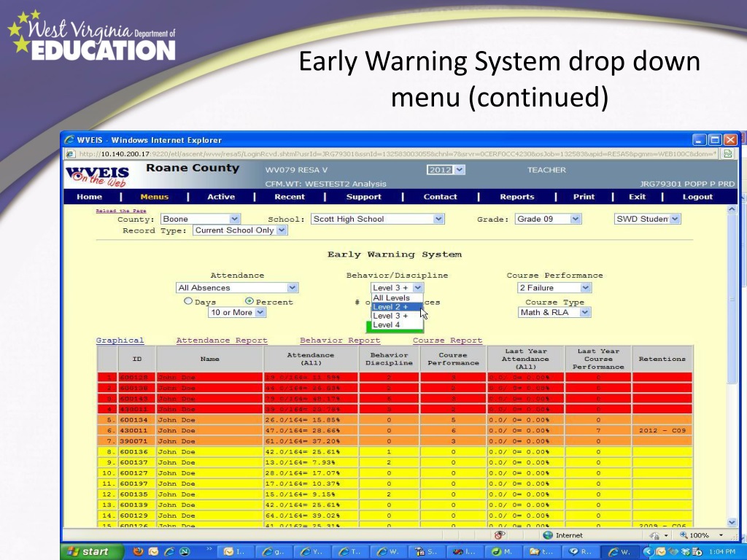Open the School dropdown showing Scott High School
Viewport: 747px width, 560px height.
point(378,219)
